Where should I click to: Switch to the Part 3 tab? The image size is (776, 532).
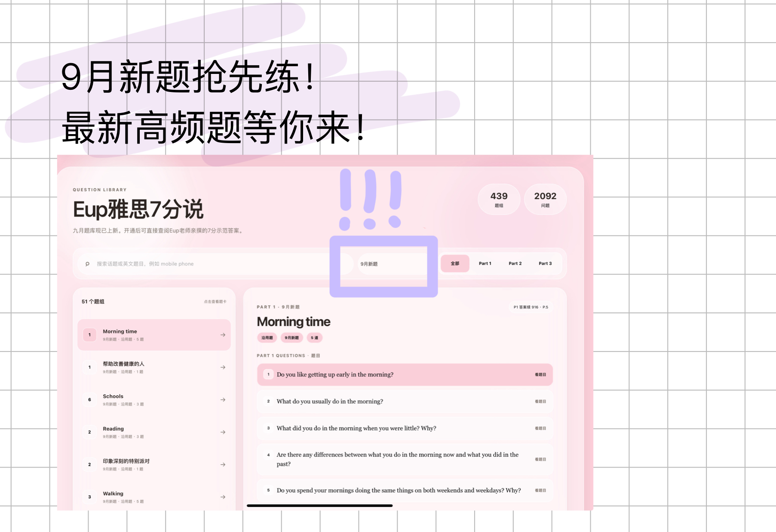coord(545,263)
